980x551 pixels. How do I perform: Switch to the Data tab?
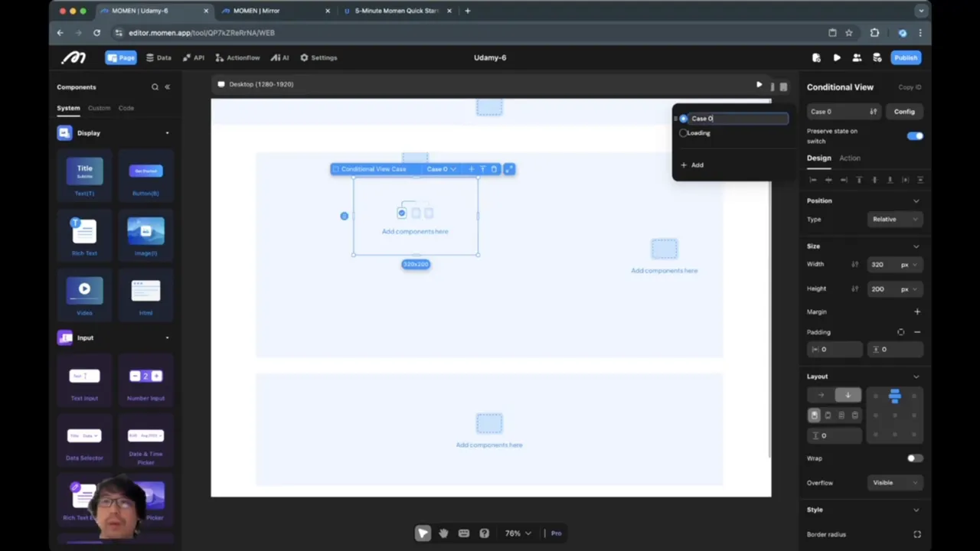coord(158,57)
